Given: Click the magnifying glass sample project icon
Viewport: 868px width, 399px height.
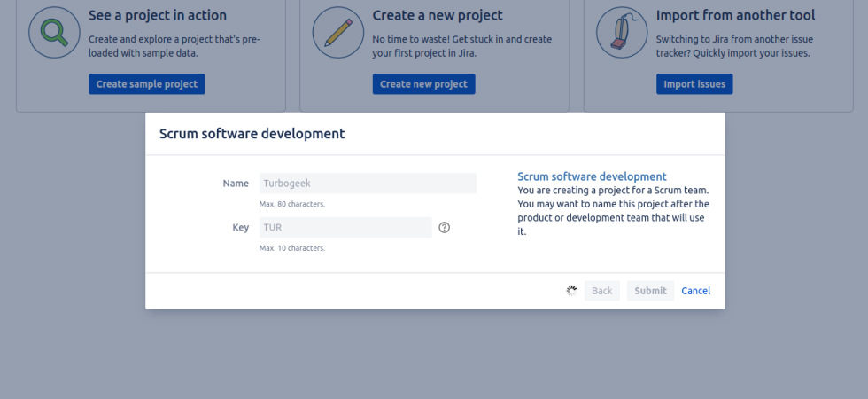Looking at the screenshot, I should 54,33.
